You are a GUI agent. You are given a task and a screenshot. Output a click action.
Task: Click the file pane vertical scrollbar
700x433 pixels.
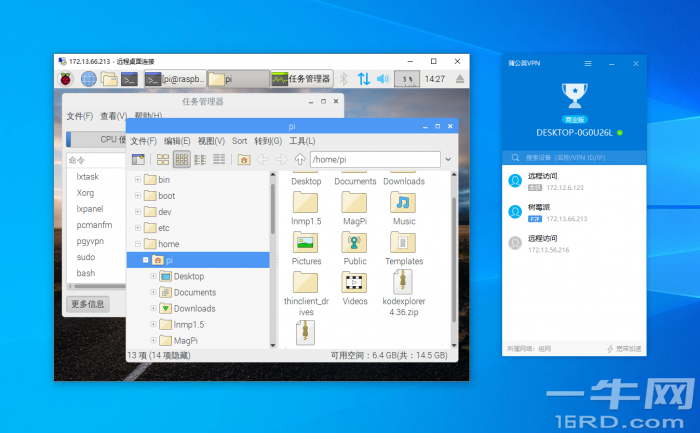click(454, 259)
